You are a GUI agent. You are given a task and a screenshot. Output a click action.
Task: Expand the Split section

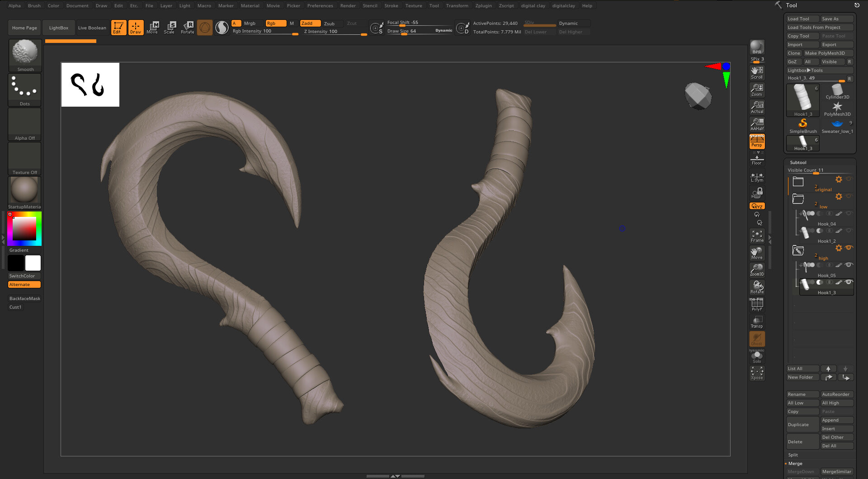coord(793,455)
